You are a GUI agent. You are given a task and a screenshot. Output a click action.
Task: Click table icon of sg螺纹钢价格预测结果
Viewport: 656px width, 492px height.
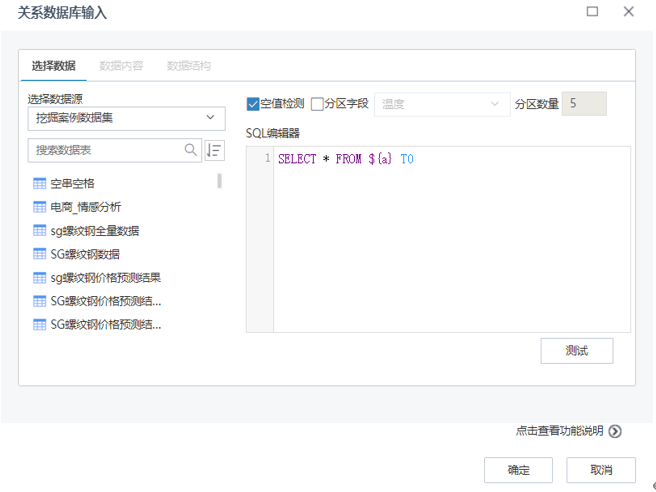40,277
